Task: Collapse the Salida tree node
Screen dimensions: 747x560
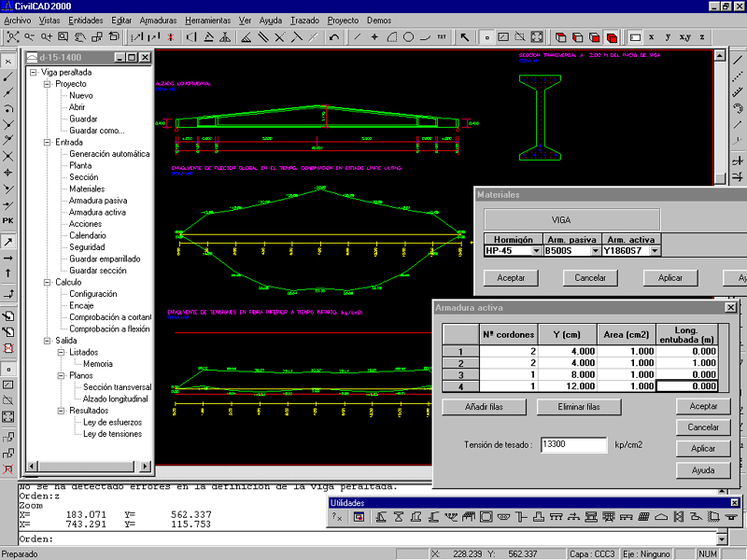Action: tap(46, 341)
